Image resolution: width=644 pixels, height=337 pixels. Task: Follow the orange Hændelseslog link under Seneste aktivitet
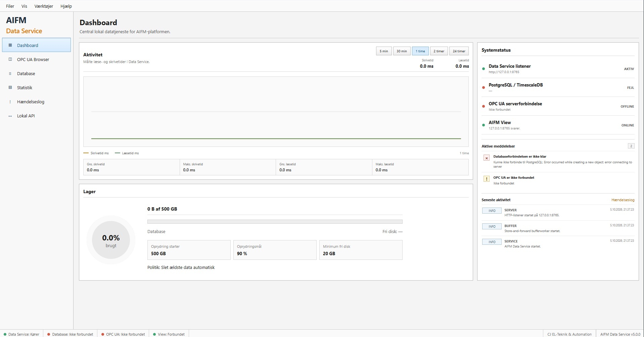pos(623,200)
